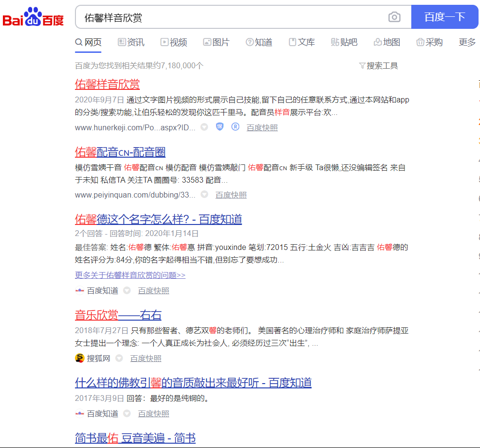Open result titled 佑馨样音欣赏
480x448 pixels.
(x=107, y=85)
